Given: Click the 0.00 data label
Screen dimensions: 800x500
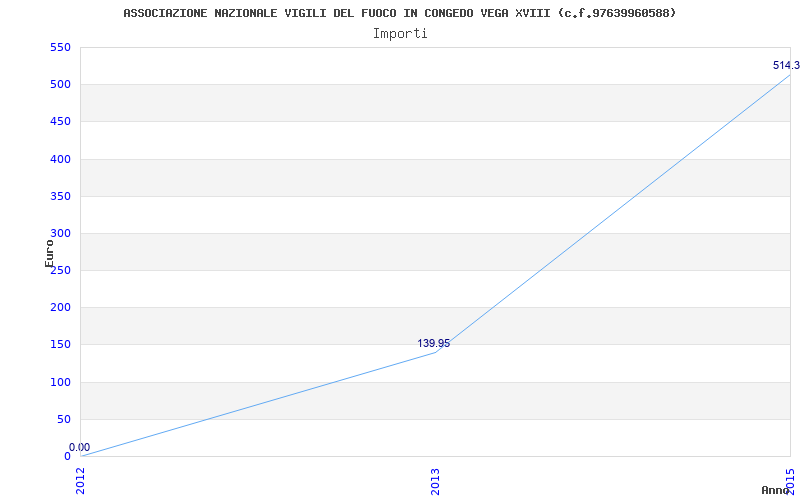Looking at the screenshot, I should tap(80, 447).
